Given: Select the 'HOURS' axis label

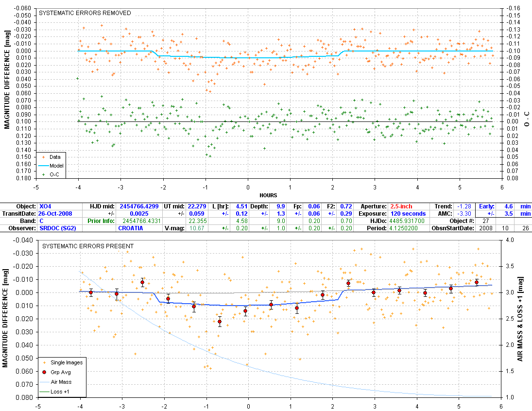Looking at the screenshot, I should point(268,195).
